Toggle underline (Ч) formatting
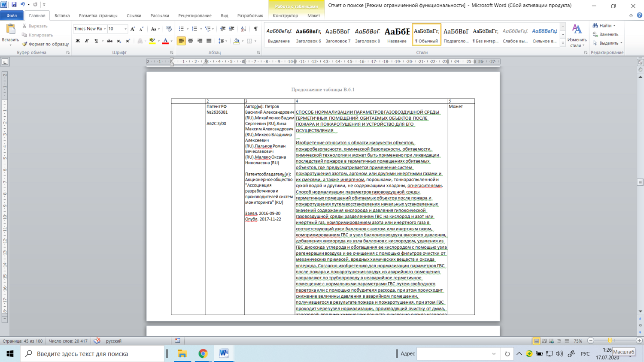 [x=96, y=41]
